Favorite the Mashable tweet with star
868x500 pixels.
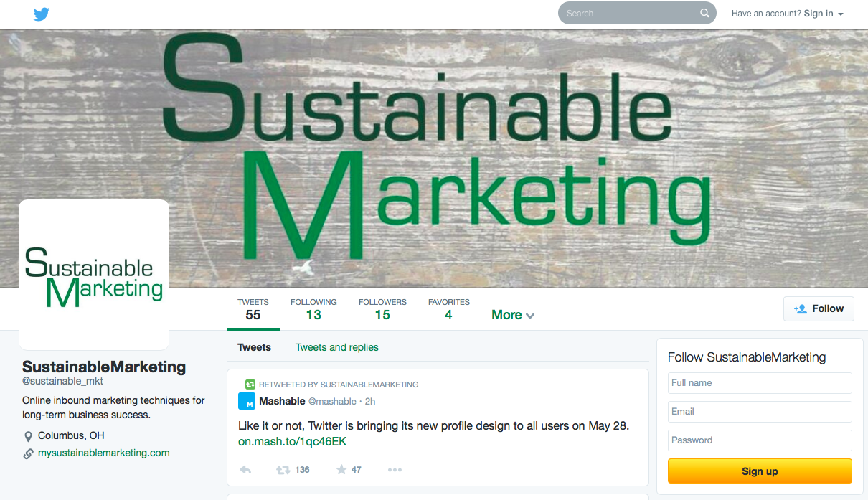(x=341, y=470)
